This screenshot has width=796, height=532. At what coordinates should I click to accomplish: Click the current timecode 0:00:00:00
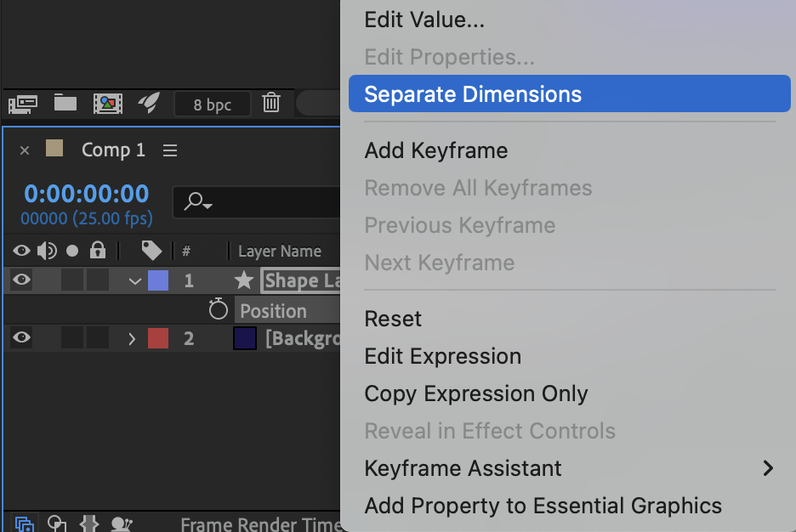pos(87,194)
